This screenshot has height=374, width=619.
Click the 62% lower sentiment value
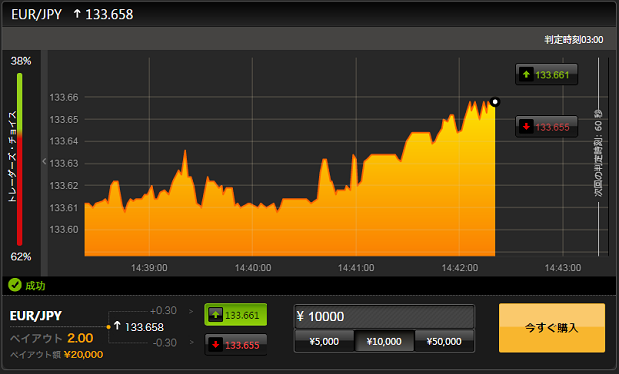click(21, 257)
